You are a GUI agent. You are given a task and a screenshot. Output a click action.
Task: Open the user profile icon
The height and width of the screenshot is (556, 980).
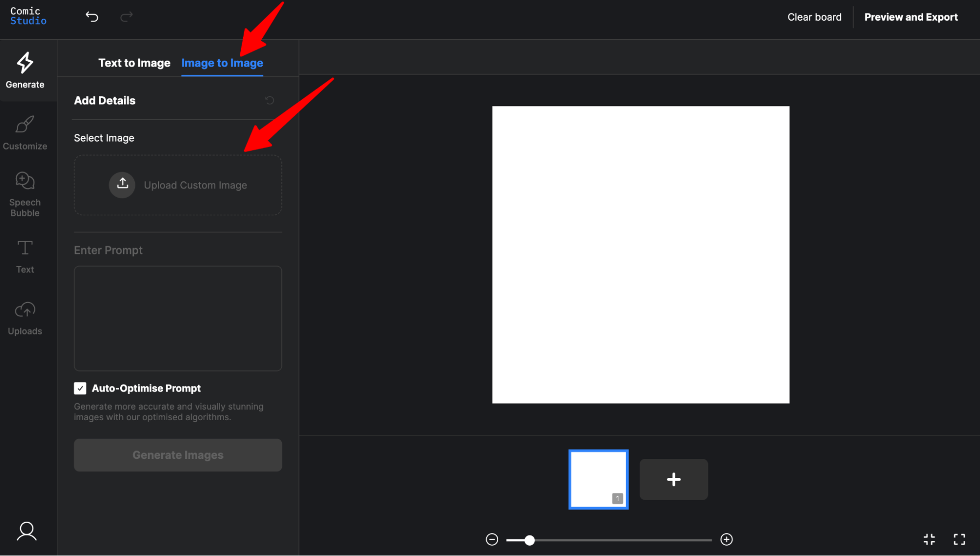pos(26,531)
